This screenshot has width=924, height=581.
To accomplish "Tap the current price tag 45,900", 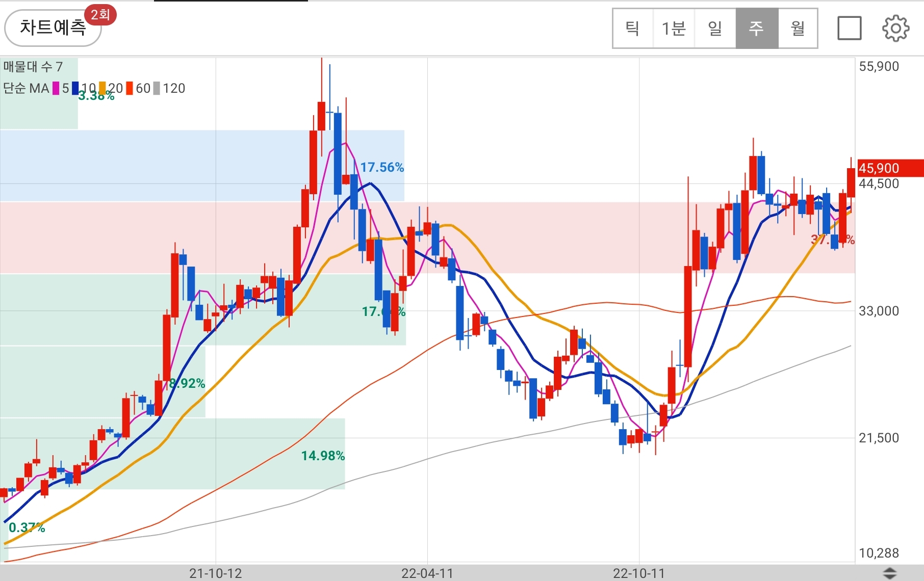I will click(890, 168).
